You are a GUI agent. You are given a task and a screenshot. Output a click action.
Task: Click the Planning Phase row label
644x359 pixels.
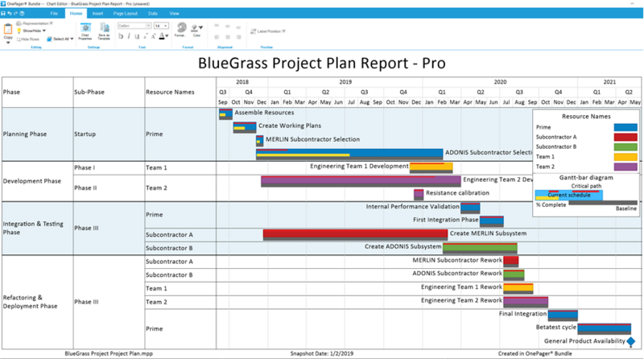pyautogui.click(x=25, y=134)
